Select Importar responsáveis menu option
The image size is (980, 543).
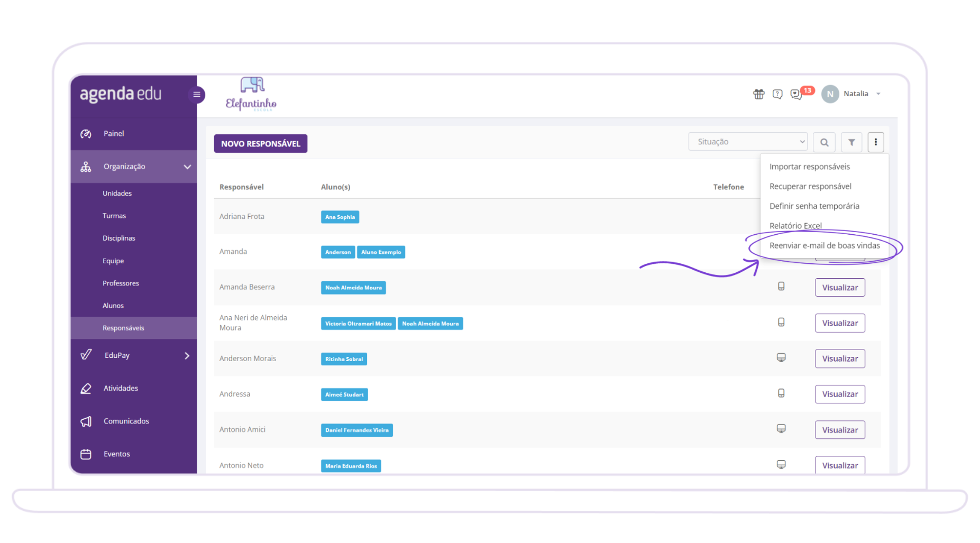click(809, 167)
